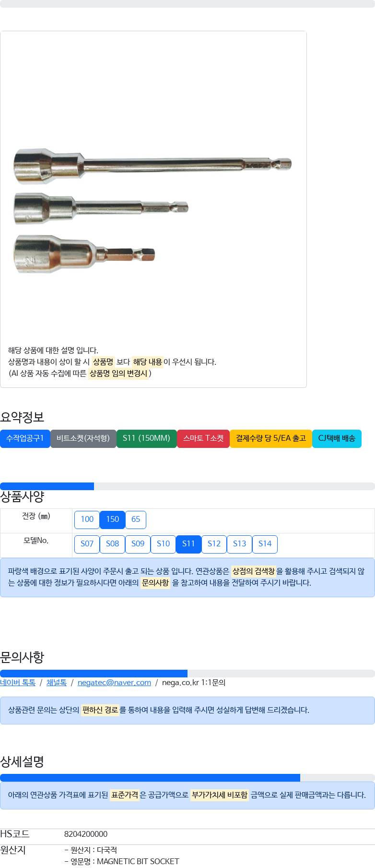Choose model S09
This screenshot has height=868, width=375.
[138, 544]
